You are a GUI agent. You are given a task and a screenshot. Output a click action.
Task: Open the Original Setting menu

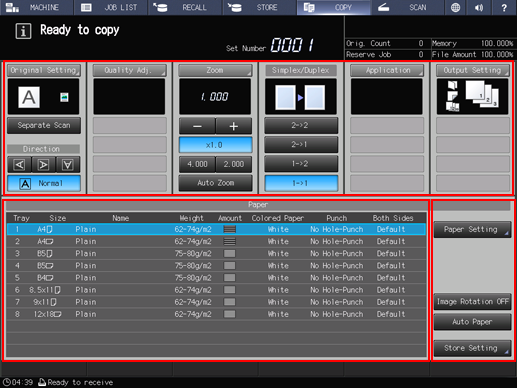pos(44,70)
